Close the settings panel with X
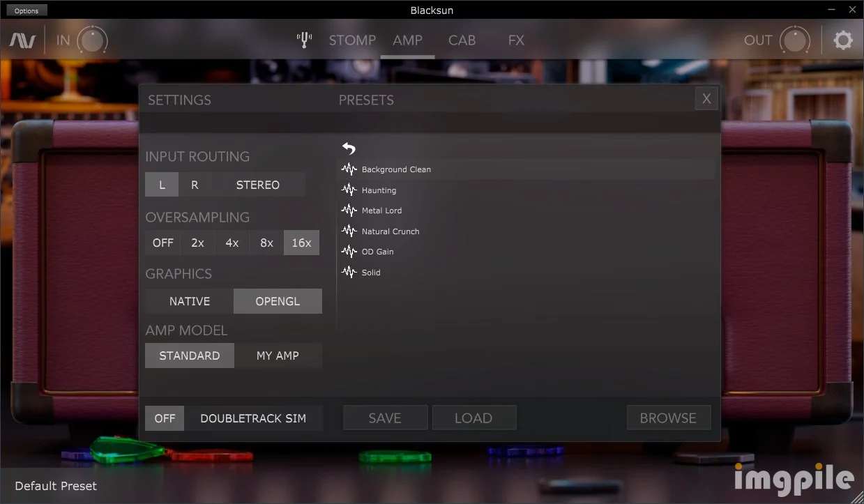The image size is (864, 504). coord(706,99)
